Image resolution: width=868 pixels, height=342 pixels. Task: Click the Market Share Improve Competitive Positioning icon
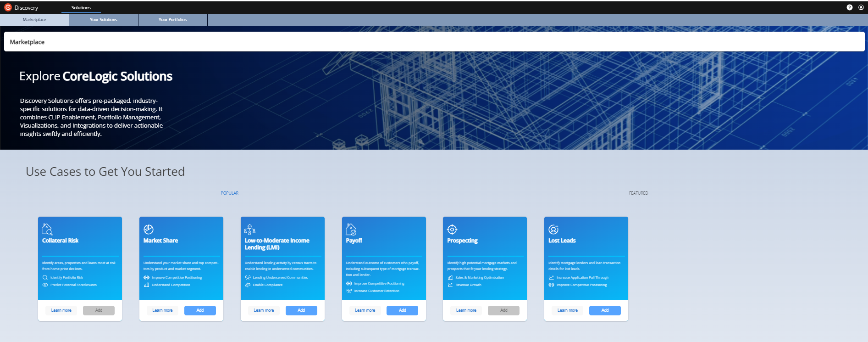[x=146, y=277]
